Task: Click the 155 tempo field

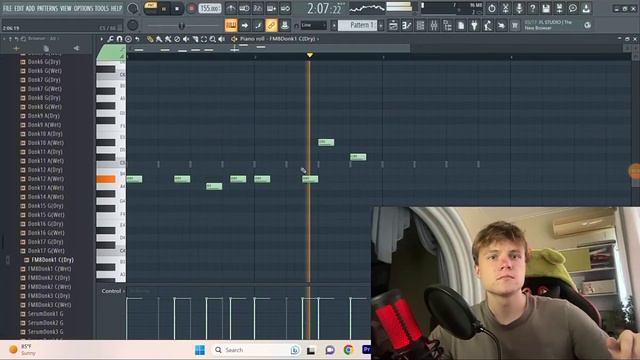Action: click(x=210, y=8)
